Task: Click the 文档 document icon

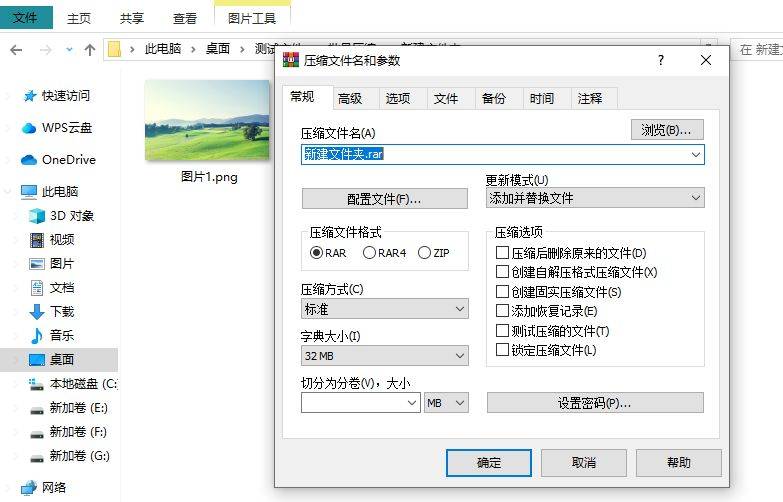Action: coord(37,288)
